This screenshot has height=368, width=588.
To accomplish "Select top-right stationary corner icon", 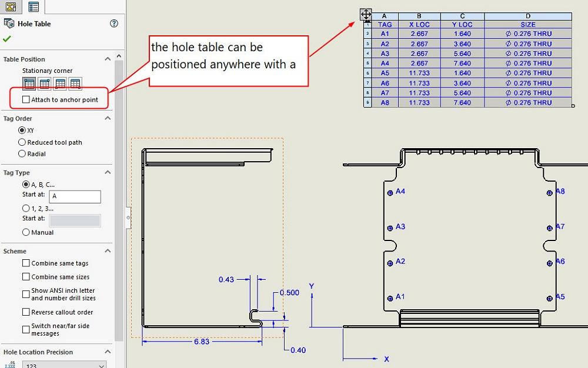I will pos(45,83).
